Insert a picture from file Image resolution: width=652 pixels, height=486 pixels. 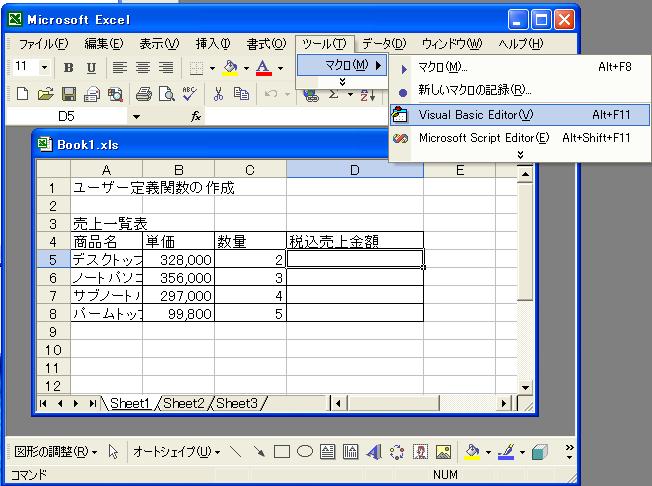tap(443, 452)
